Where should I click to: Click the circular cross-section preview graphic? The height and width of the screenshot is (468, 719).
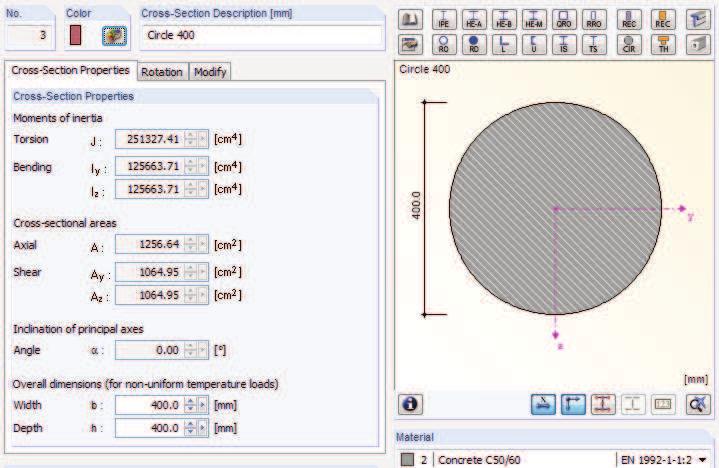pos(555,209)
